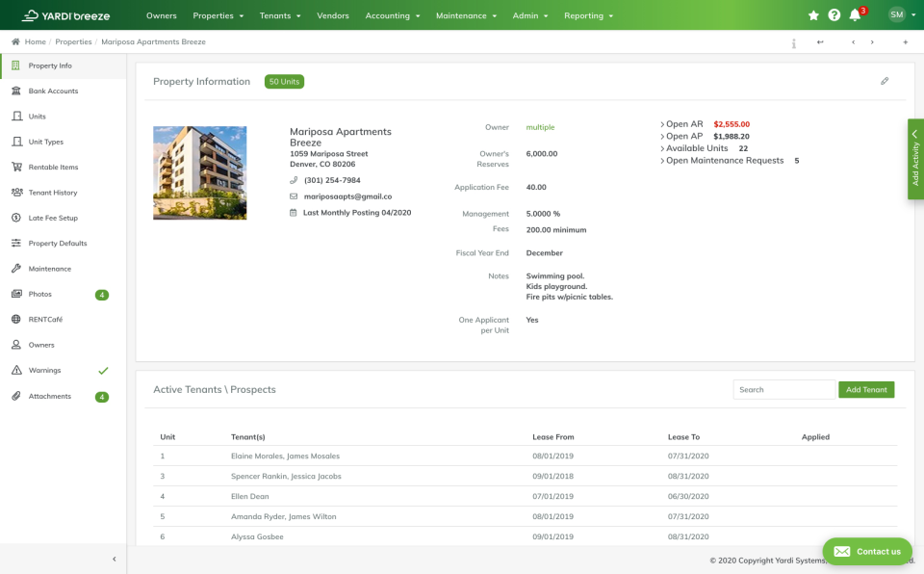Expand the Add Activity side panel
The width and height of the screenshot is (924, 574).
pos(915,159)
